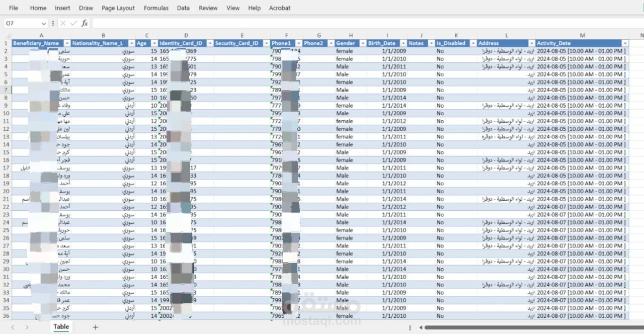Select Is_Disabled 'No' in row 15

(456, 152)
